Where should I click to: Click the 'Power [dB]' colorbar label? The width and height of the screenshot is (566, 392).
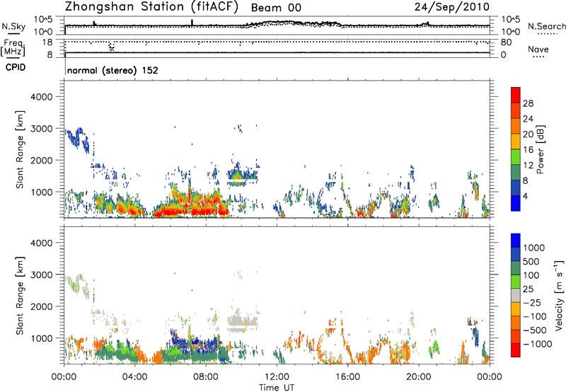(x=541, y=149)
